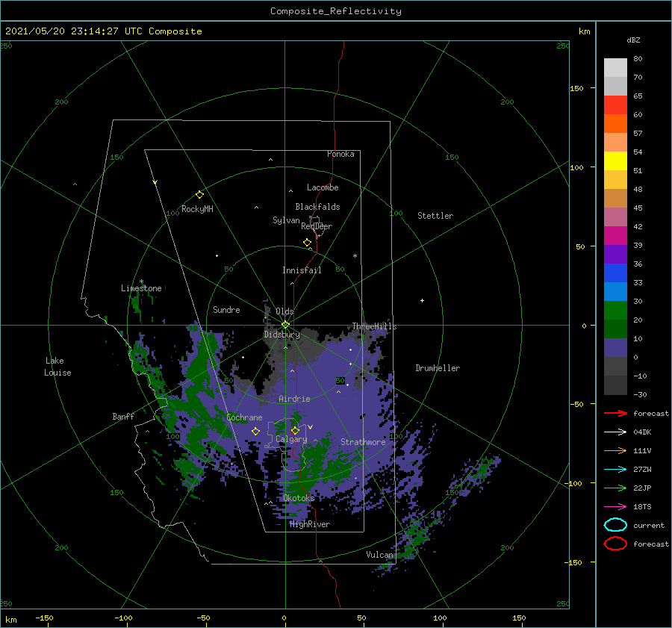Click the Vulcan label

point(379,555)
